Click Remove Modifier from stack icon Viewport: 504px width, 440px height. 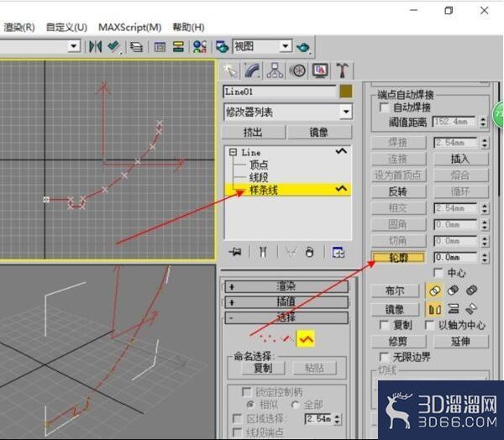click(x=309, y=252)
